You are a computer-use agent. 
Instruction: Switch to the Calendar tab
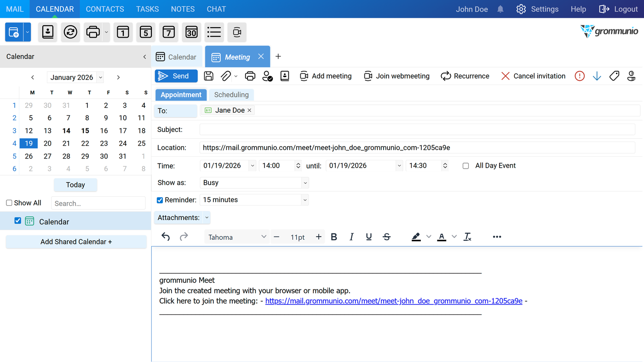[x=176, y=57]
